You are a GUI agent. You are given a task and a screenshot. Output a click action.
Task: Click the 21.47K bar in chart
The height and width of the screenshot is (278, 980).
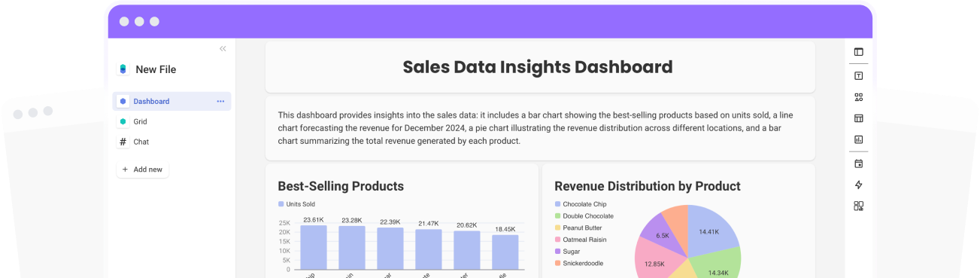point(429,249)
